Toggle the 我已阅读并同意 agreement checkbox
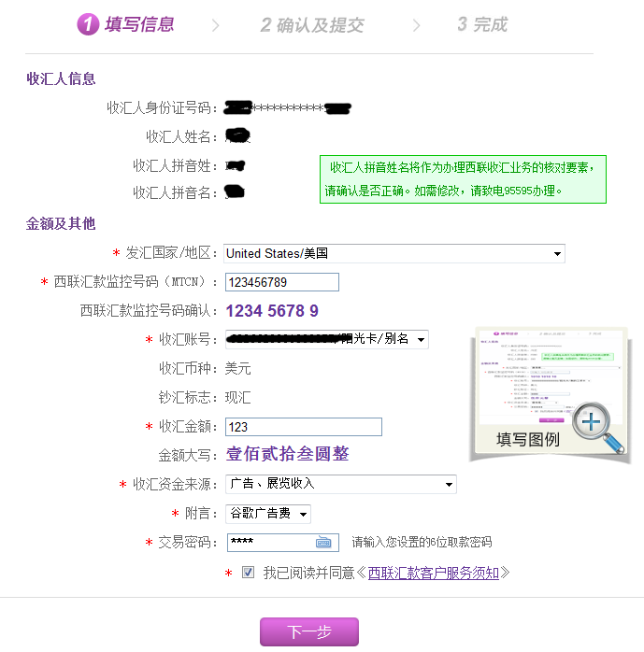 pos(248,573)
